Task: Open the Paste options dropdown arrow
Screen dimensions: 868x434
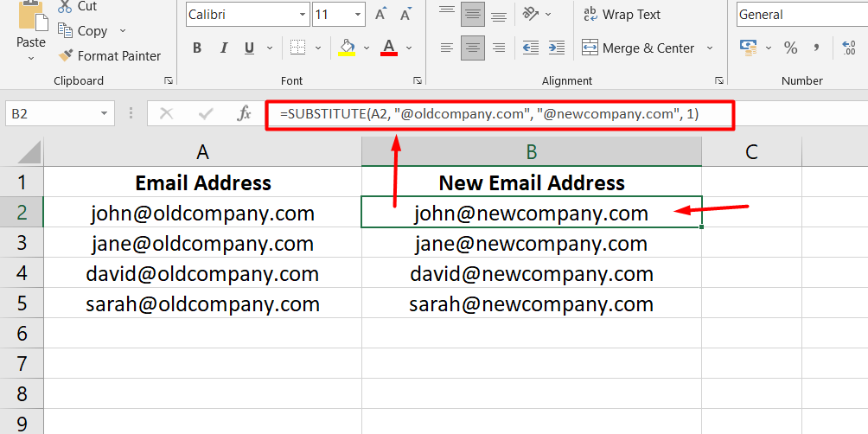Action: 31,58
